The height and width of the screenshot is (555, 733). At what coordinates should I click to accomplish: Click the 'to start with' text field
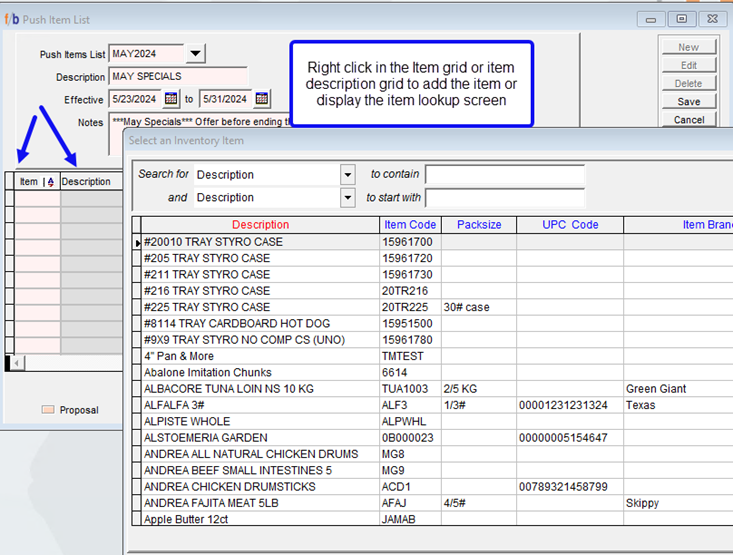504,198
